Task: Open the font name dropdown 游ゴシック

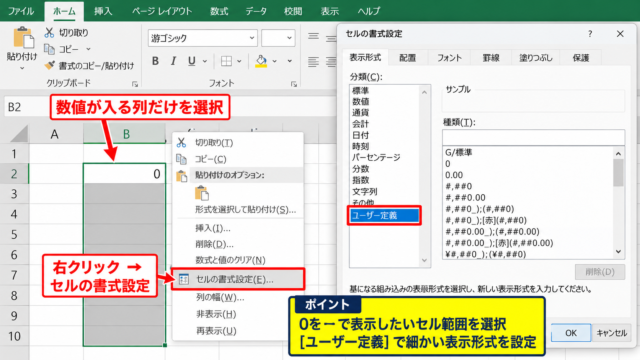Action: [x=252, y=38]
